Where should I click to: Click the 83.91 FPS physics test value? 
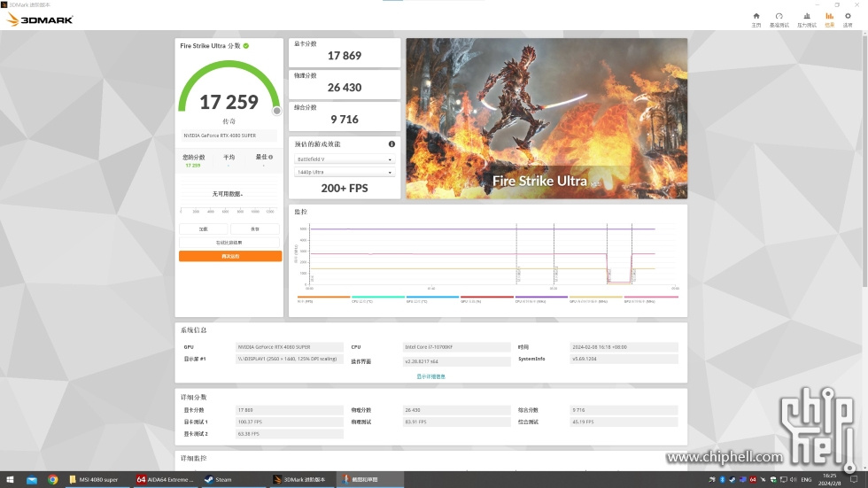tap(457, 422)
